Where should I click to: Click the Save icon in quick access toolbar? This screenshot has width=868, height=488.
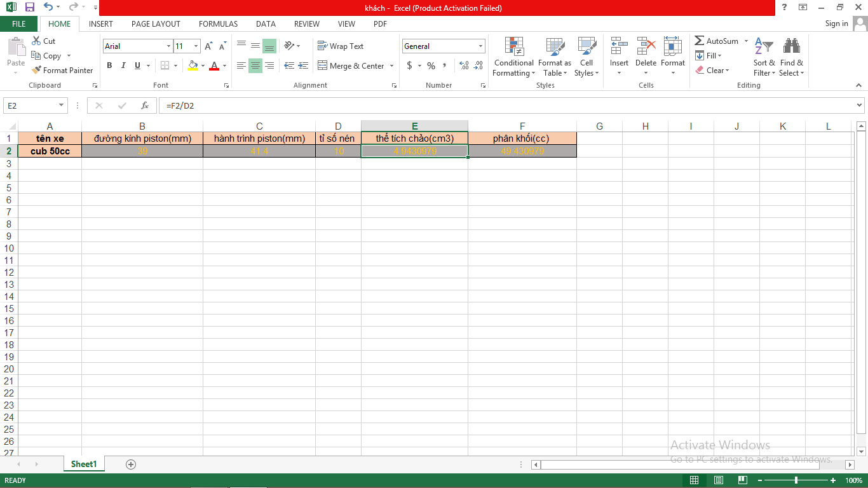30,8
